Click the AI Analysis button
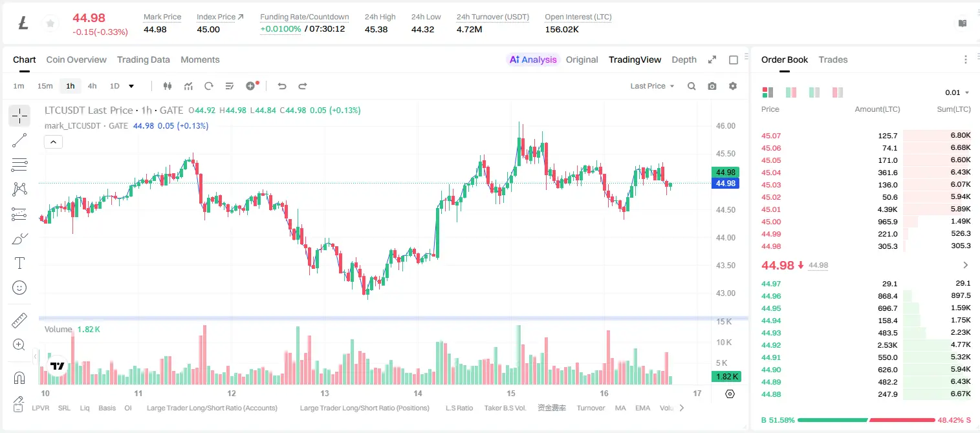The height and width of the screenshot is (433, 980). 533,59
